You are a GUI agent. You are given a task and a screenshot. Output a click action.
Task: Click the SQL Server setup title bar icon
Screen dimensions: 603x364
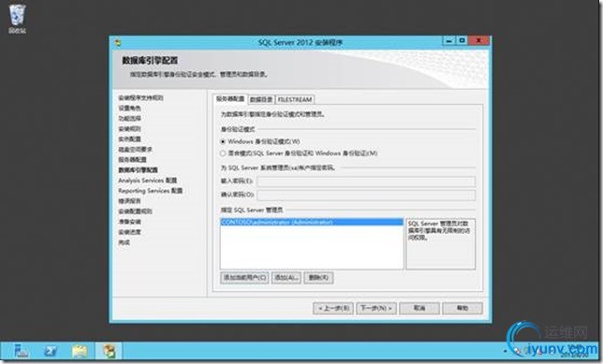(x=118, y=43)
